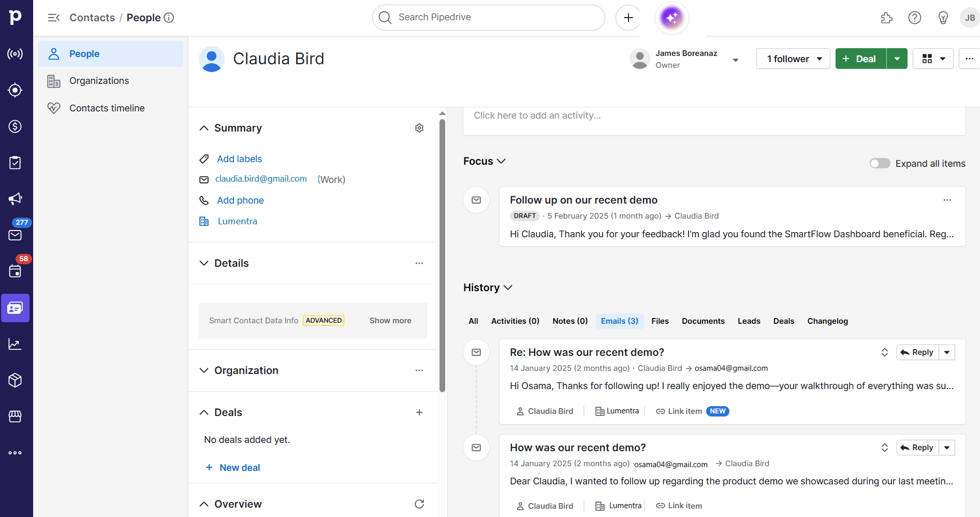The height and width of the screenshot is (517, 980).
Task: Open the help question mark icon
Action: [x=915, y=17]
